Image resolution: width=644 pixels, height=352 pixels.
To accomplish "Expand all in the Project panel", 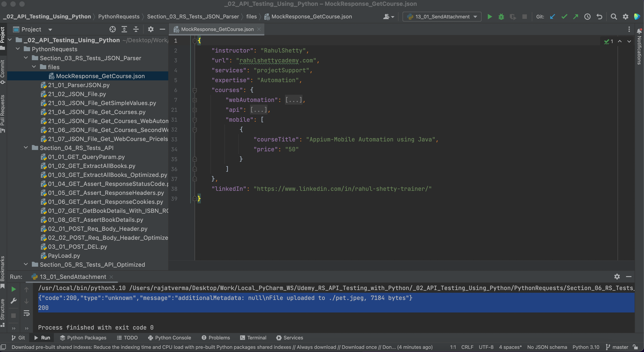I will coord(124,29).
